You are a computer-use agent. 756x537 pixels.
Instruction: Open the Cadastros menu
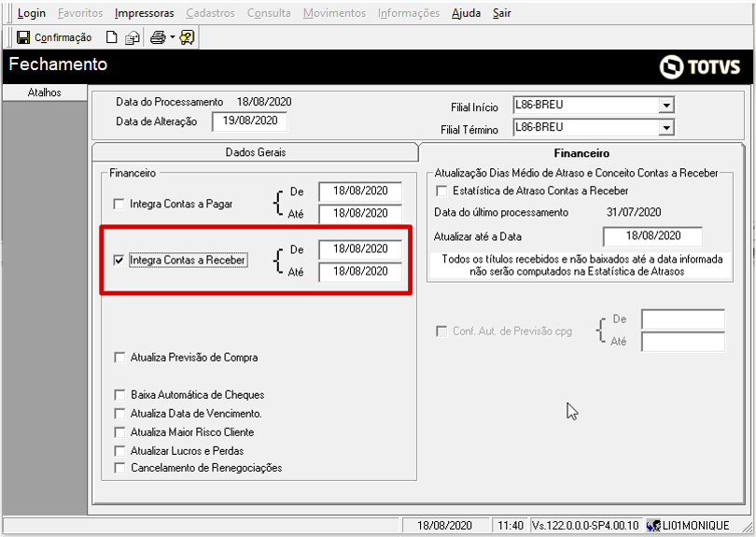tap(210, 13)
